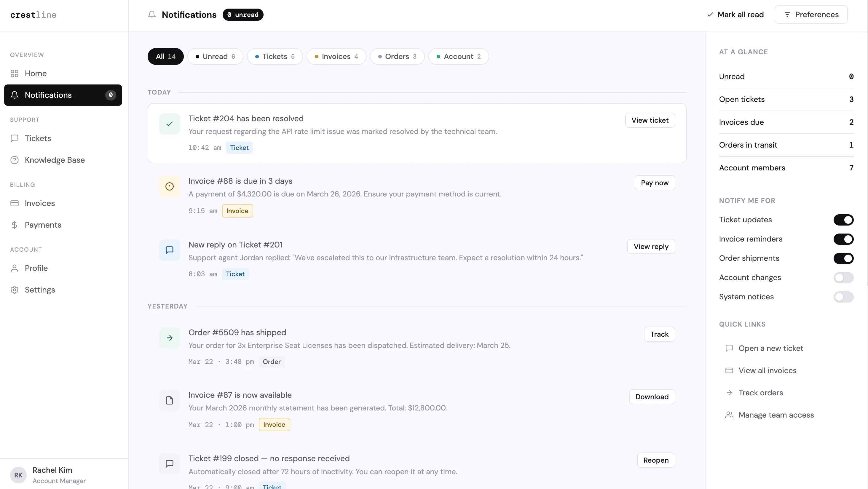Open the Preferences button

811,15
